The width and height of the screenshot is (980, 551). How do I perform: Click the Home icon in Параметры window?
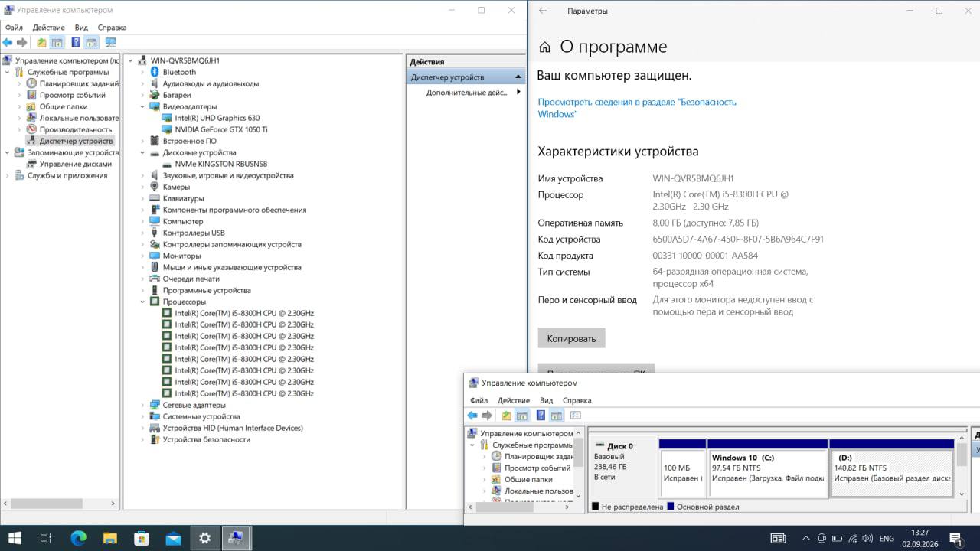[x=545, y=47]
